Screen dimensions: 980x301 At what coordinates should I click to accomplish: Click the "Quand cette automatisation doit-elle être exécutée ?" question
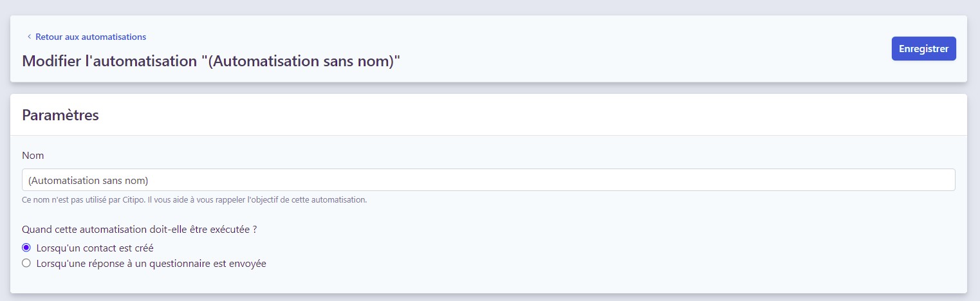click(144, 229)
